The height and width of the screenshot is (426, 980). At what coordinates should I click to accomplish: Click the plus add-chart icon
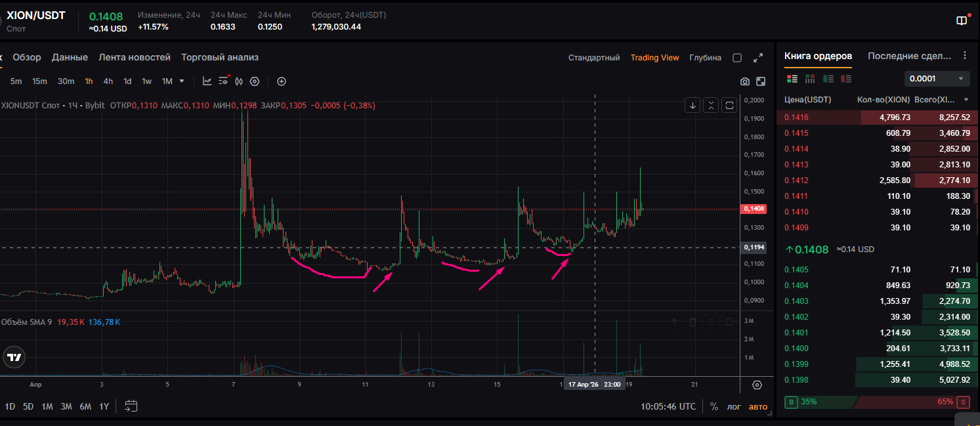282,81
